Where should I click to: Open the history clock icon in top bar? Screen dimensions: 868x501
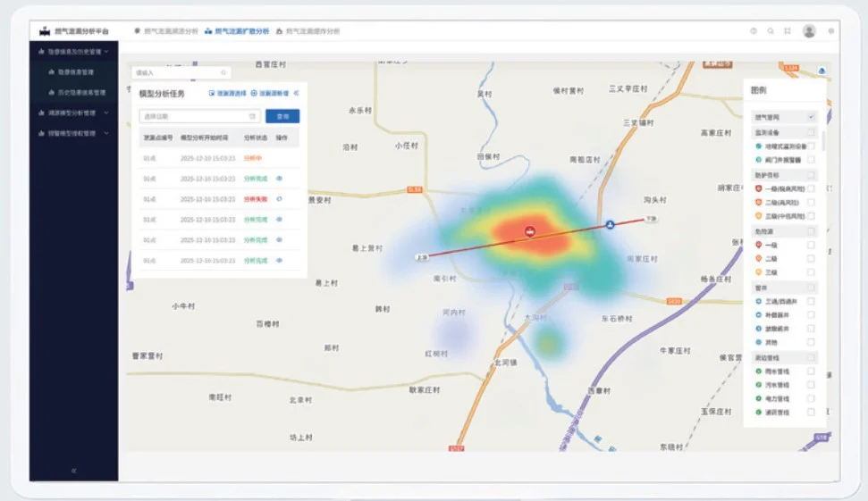(754, 31)
